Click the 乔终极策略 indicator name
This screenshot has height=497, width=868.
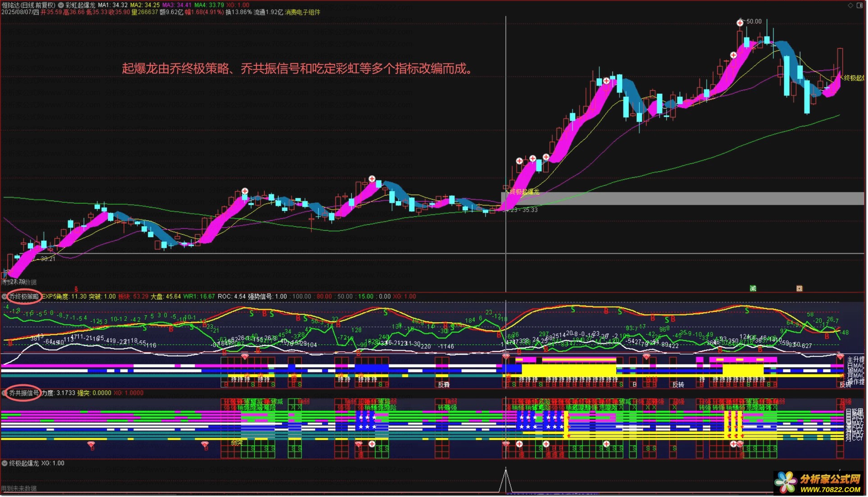[x=24, y=296]
